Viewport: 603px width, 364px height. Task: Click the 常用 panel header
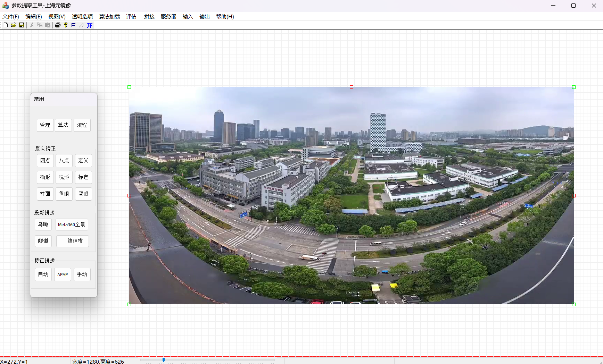[64, 99]
